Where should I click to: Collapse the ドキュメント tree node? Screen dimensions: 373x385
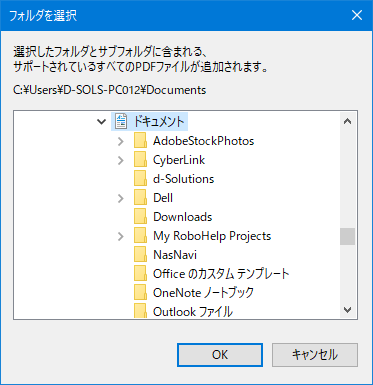point(101,122)
